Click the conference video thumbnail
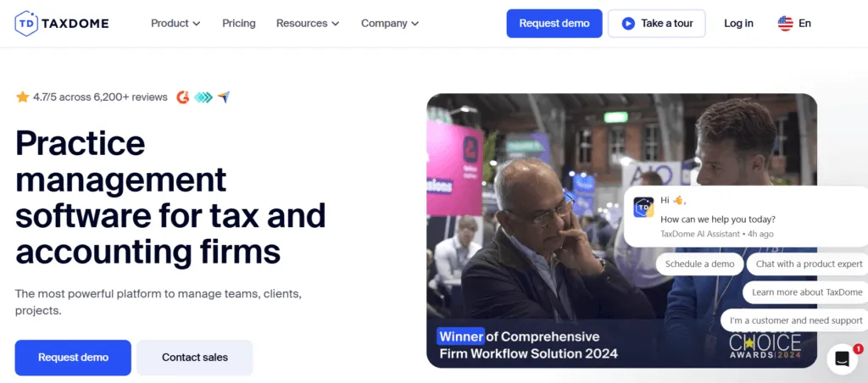 pyautogui.click(x=621, y=230)
